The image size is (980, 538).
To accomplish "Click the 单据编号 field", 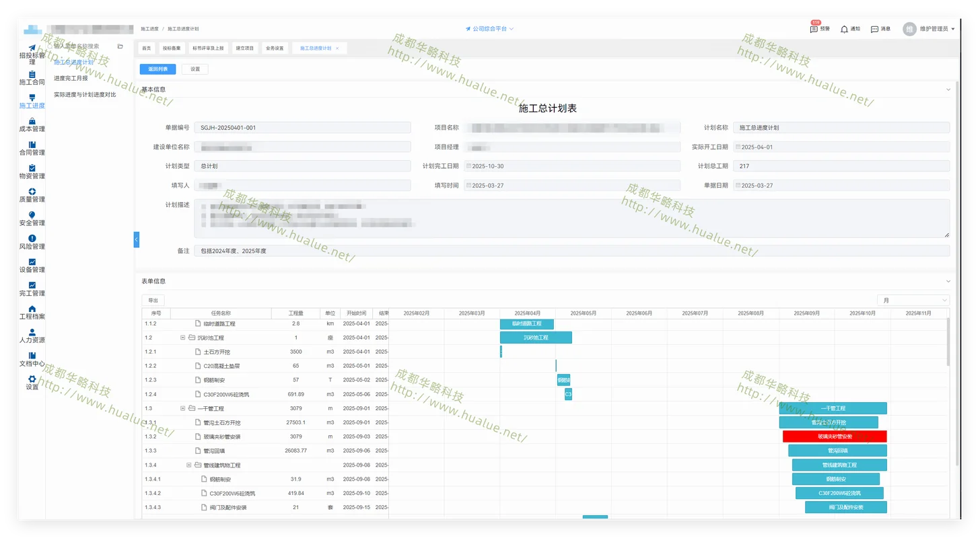I will 302,127.
